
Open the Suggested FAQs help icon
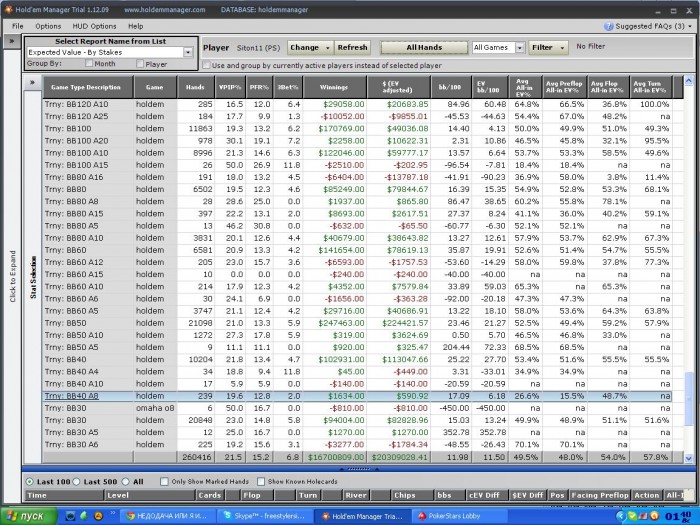[x=608, y=26]
